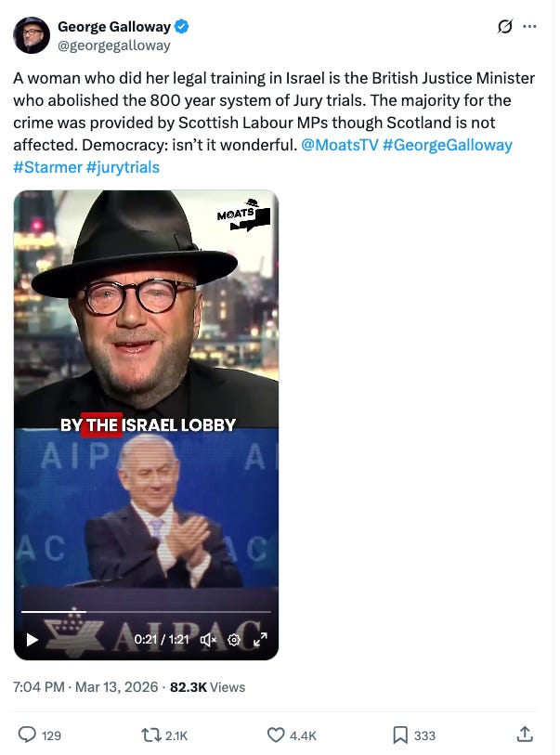The image size is (560, 755).
Task: Click the George Galloway display name
Action: [x=114, y=27]
